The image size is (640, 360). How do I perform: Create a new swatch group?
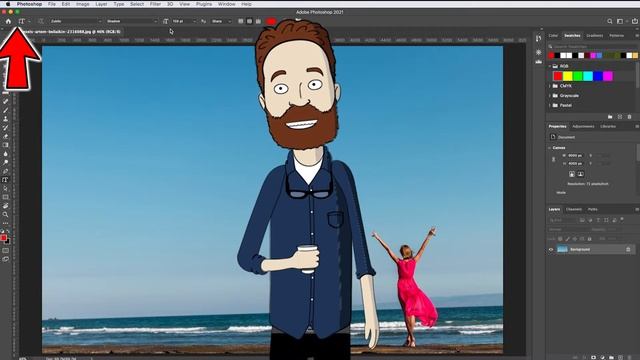(x=610, y=117)
